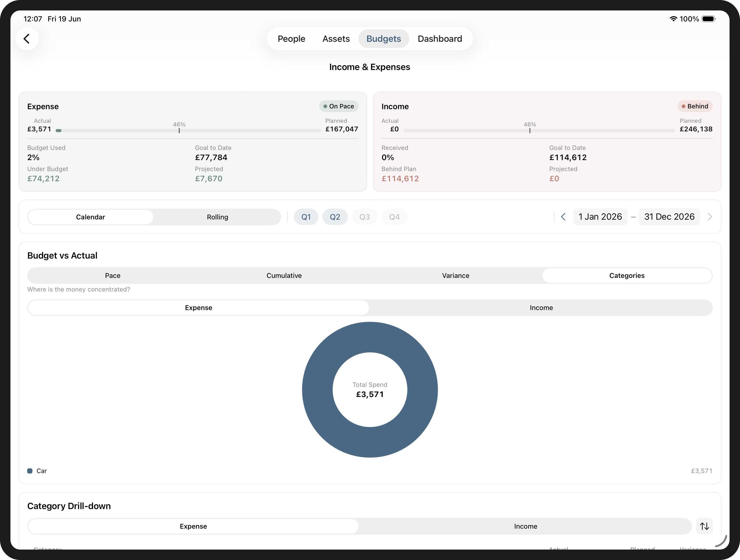Show the Variance chart view

click(456, 276)
